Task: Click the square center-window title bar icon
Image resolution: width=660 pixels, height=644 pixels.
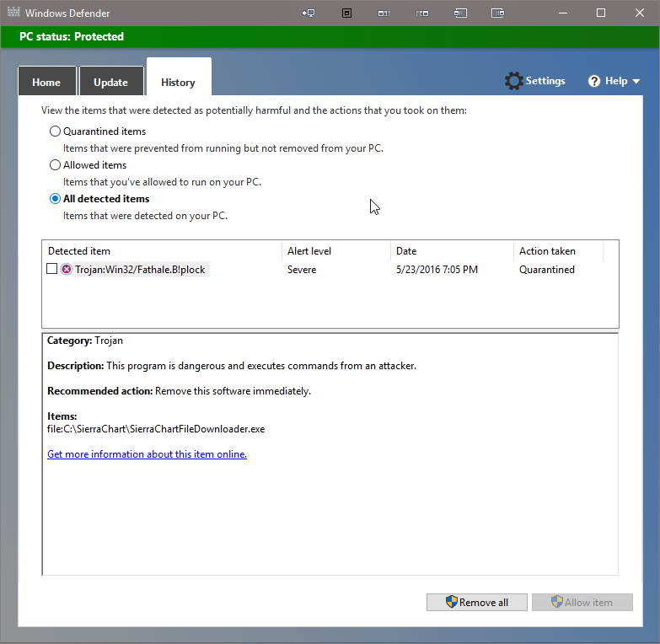Action: click(x=346, y=13)
